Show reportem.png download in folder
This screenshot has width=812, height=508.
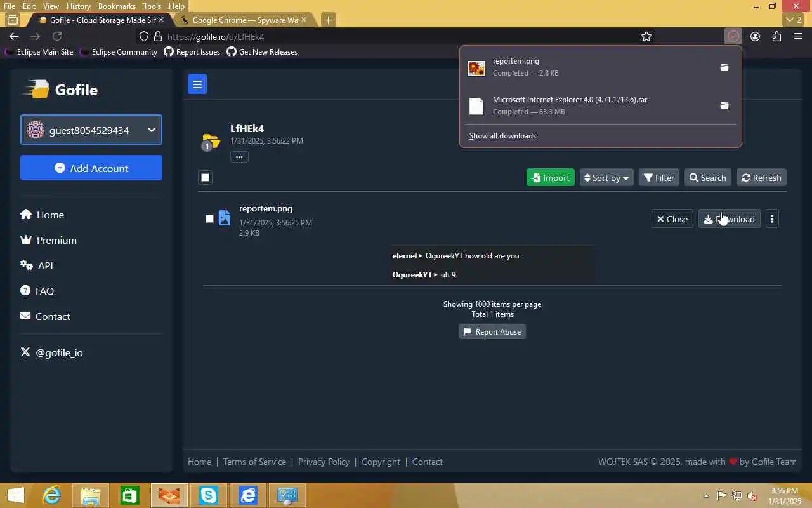coord(724,67)
